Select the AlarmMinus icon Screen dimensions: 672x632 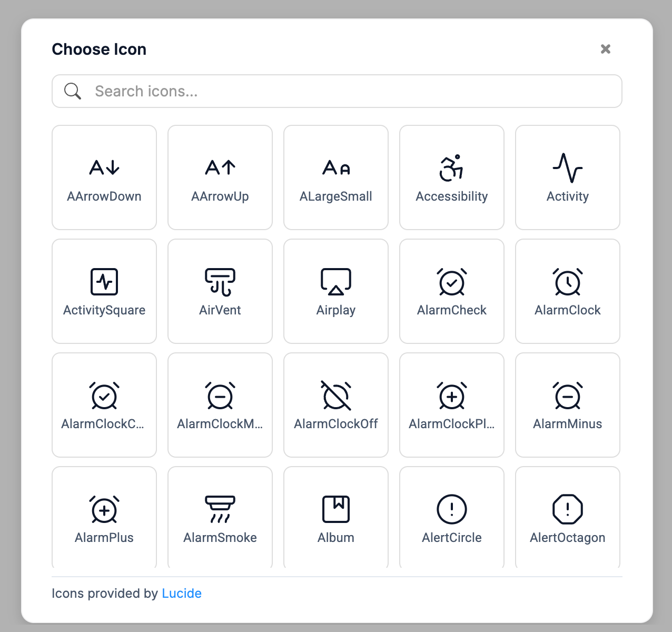[568, 405]
